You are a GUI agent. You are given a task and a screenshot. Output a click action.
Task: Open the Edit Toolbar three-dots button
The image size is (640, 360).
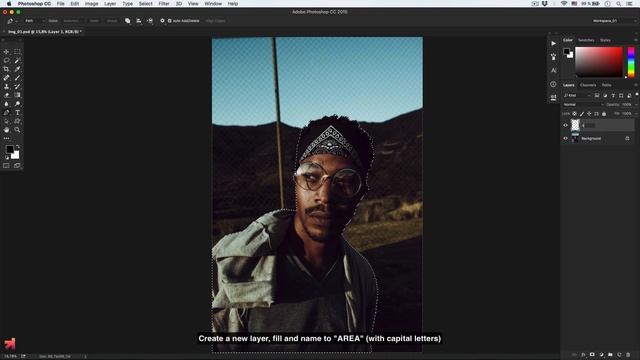pyautogui.click(x=6, y=138)
